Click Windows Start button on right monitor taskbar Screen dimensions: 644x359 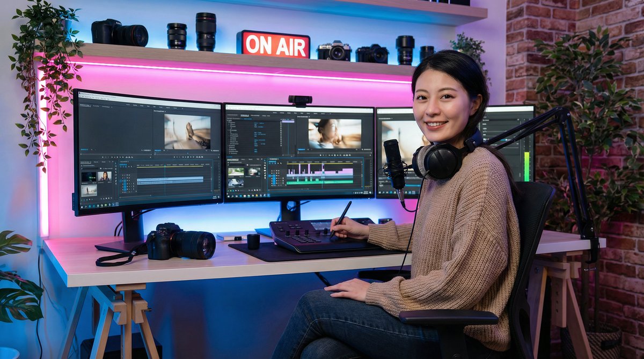[x=380, y=192]
